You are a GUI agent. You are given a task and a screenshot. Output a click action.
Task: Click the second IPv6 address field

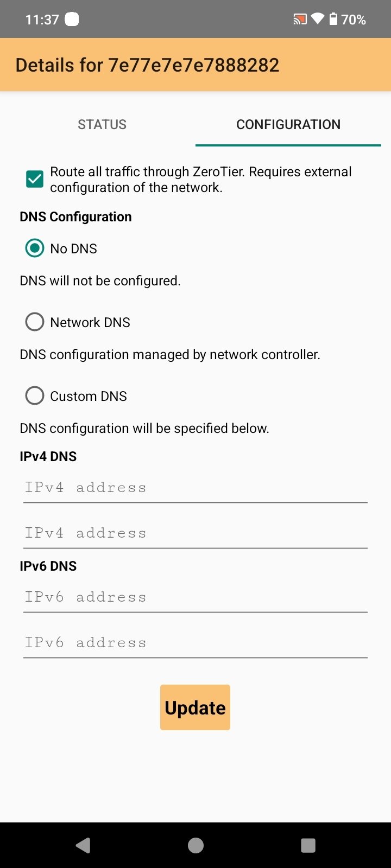195,643
